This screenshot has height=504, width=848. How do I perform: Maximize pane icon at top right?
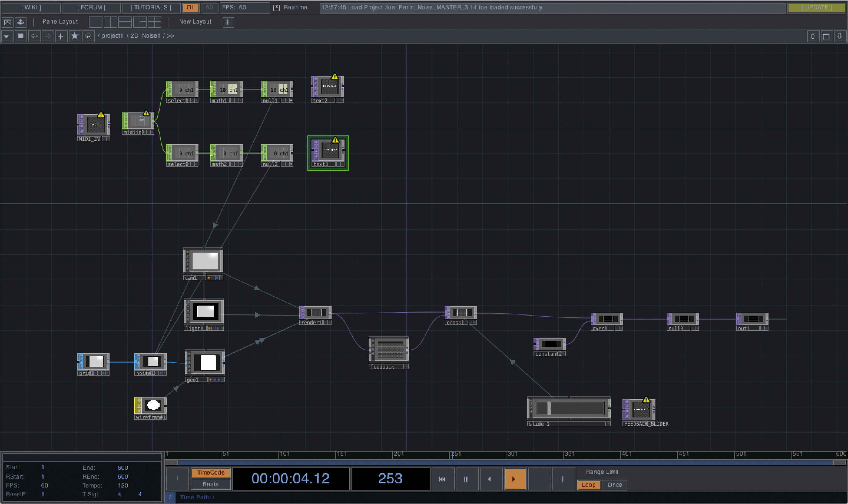pyautogui.click(x=826, y=36)
